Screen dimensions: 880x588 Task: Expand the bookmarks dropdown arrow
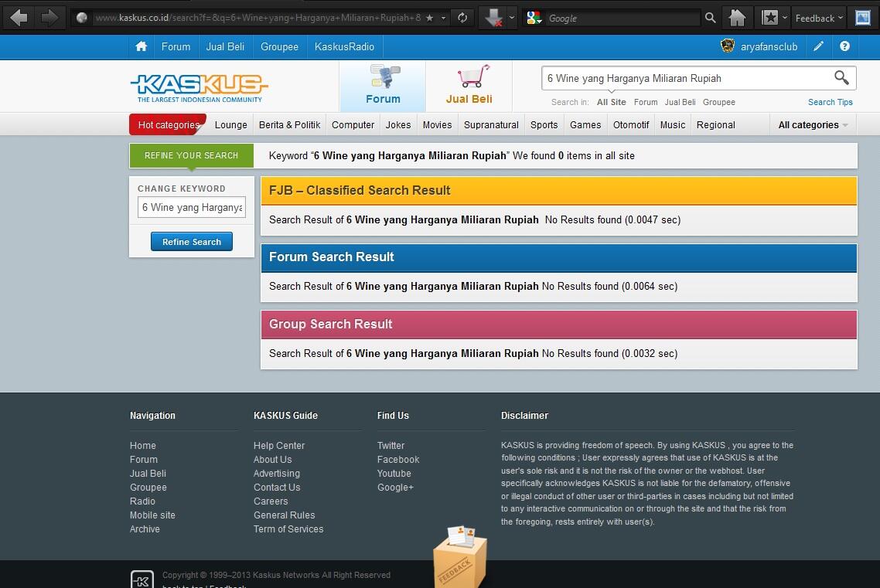pyautogui.click(x=785, y=18)
